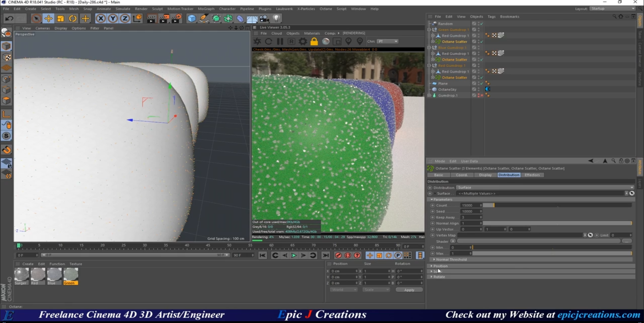Click Render View clapperboard icon
644x323 pixels.
click(x=151, y=18)
